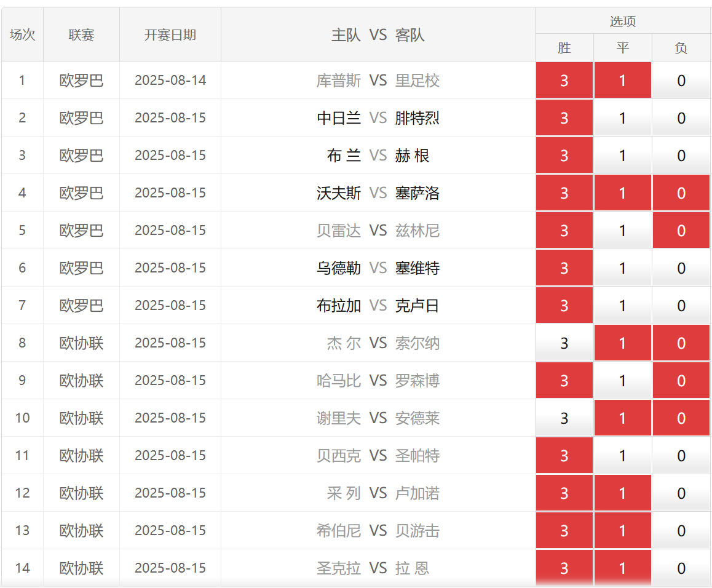The image size is (712, 588).
Task: Click 欧罗巴 league cell in match 1 row
Action: click(81, 81)
